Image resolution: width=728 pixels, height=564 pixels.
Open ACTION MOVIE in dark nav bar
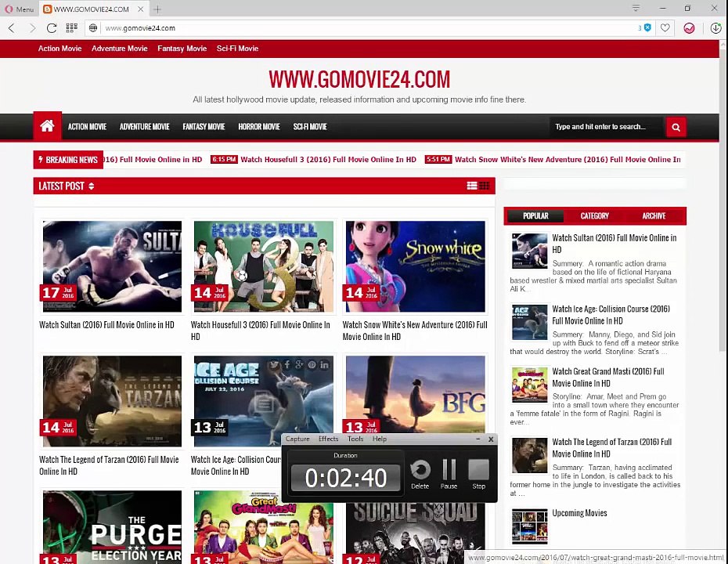pos(88,127)
